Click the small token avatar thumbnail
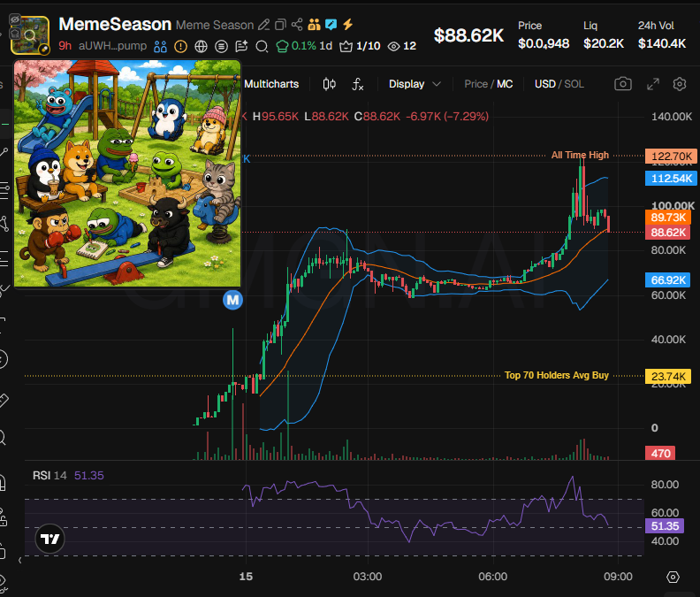Image resolution: width=700 pixels, height=597 pixels. click(x=30, y=35)
